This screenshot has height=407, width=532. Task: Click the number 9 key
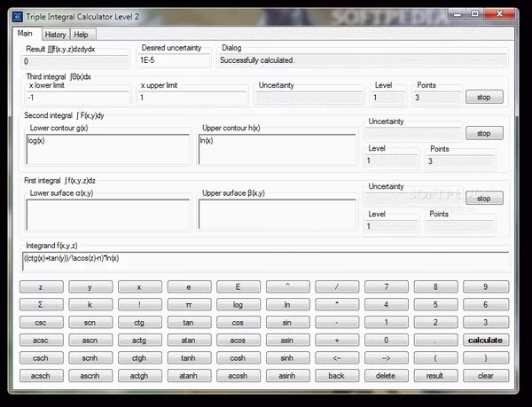click(x=486, y=287)
